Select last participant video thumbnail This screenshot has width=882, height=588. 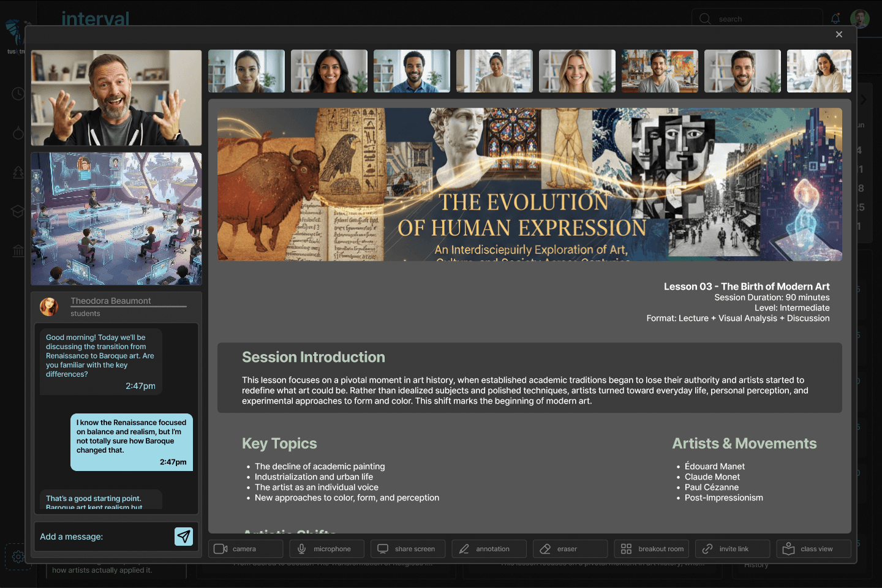(x=819, y=71)
